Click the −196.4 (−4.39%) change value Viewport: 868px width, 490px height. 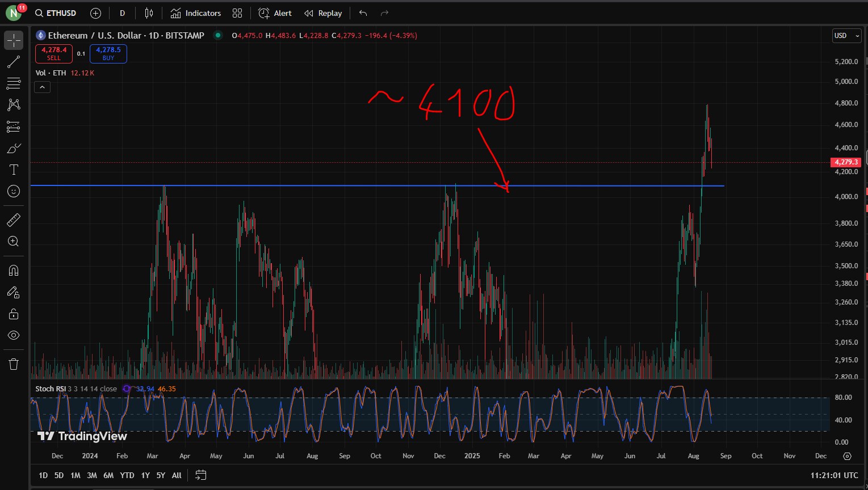point(391,35)
